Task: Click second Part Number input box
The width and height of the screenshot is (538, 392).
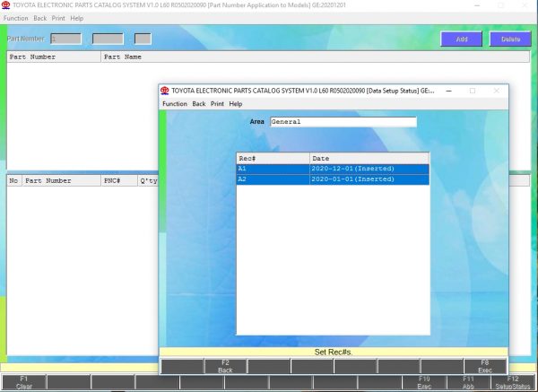Action: tap(108, 39)
